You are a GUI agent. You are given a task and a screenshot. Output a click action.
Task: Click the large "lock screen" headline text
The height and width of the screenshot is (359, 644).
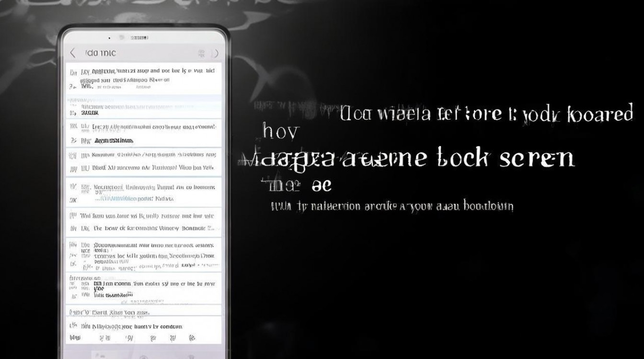(506, 157)
